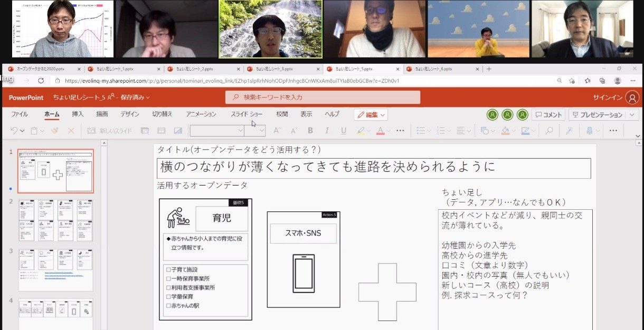Viewport: 644px width, 330px height.
Task: Click the sign-in account avatar icon
Action: [632, 98]
